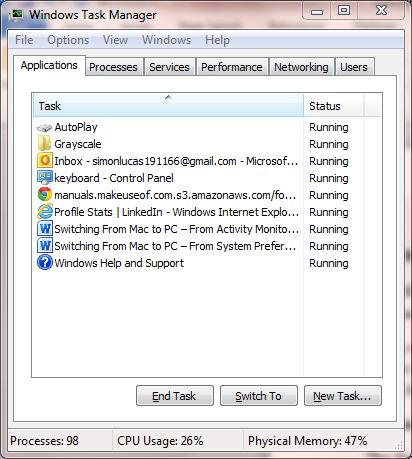
Task: Click the Switch To button
Action: [259, 396]
